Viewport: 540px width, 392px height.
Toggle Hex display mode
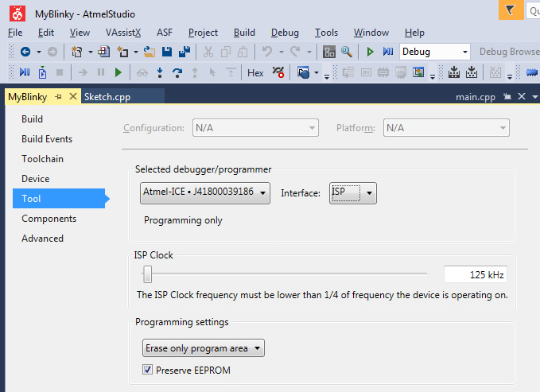(x=255, y=72)
